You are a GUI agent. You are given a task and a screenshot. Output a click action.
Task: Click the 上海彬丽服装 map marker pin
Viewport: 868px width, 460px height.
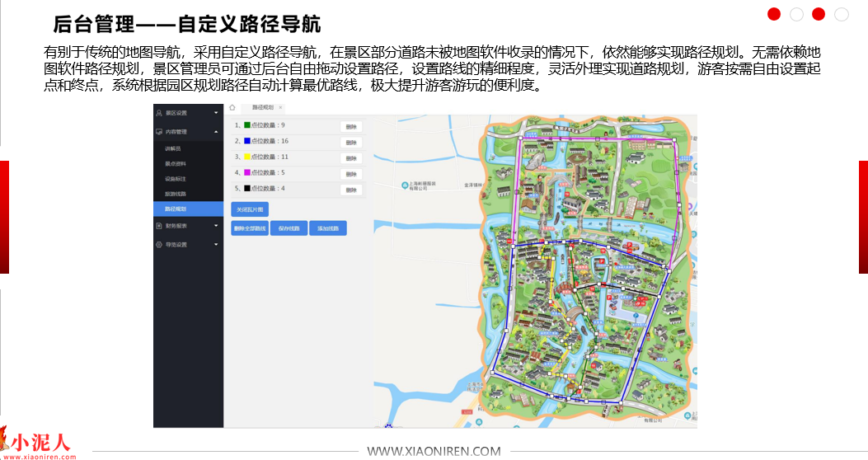401,184
